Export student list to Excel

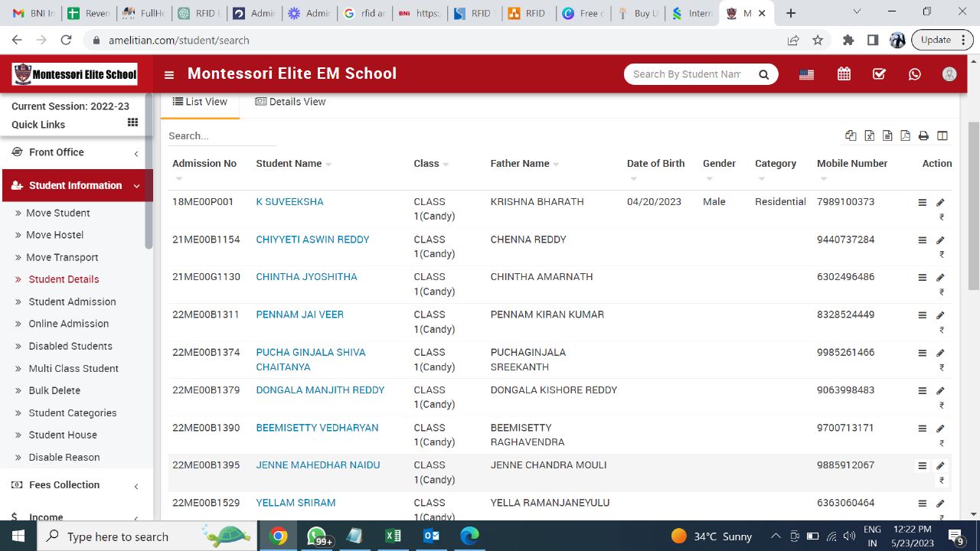pos(869,135)
